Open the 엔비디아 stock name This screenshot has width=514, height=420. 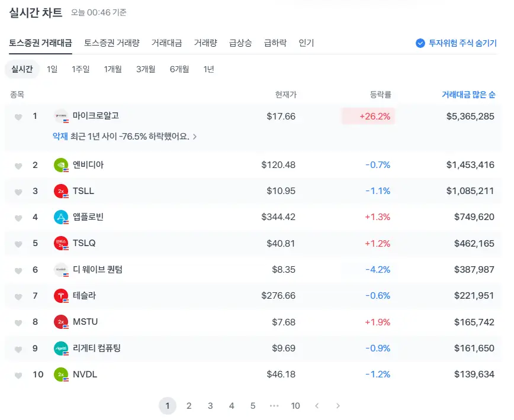point(88,164)
